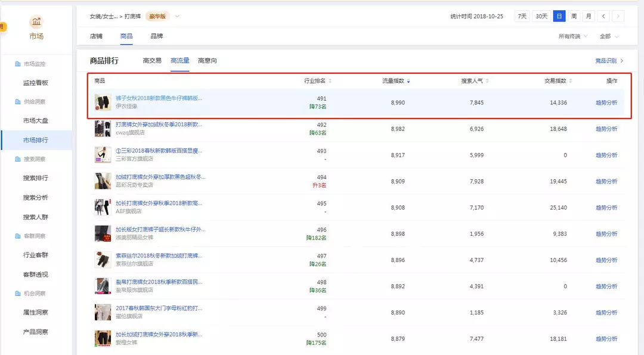Sort by 搜索人气 column sort icon

click(488, 80)
